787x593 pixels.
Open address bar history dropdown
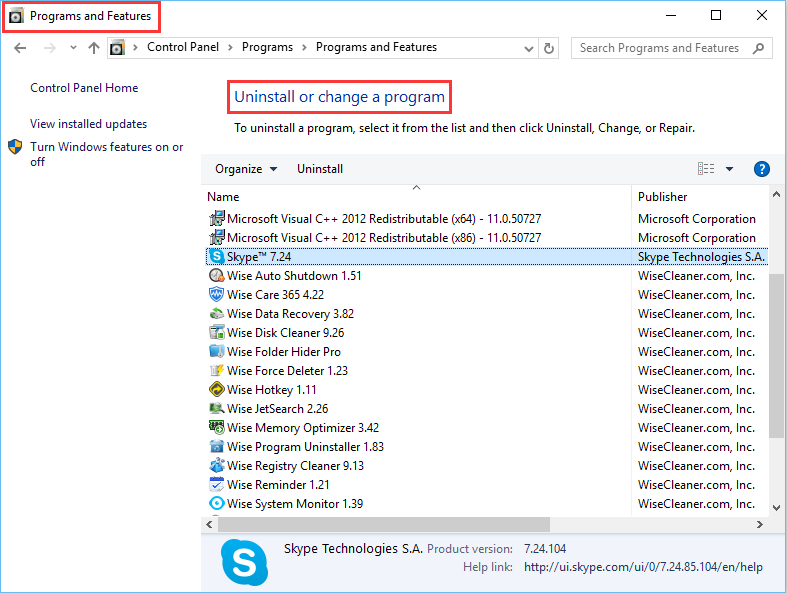point(529,49)
